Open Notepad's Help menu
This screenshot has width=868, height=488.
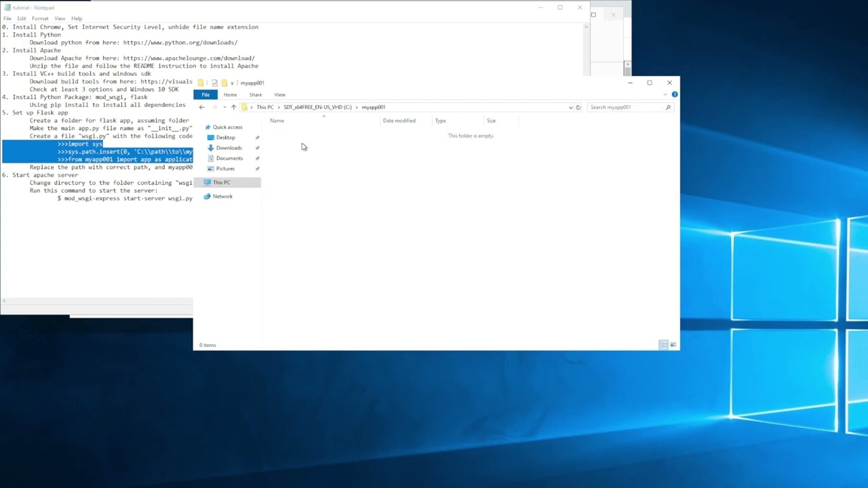77,18
